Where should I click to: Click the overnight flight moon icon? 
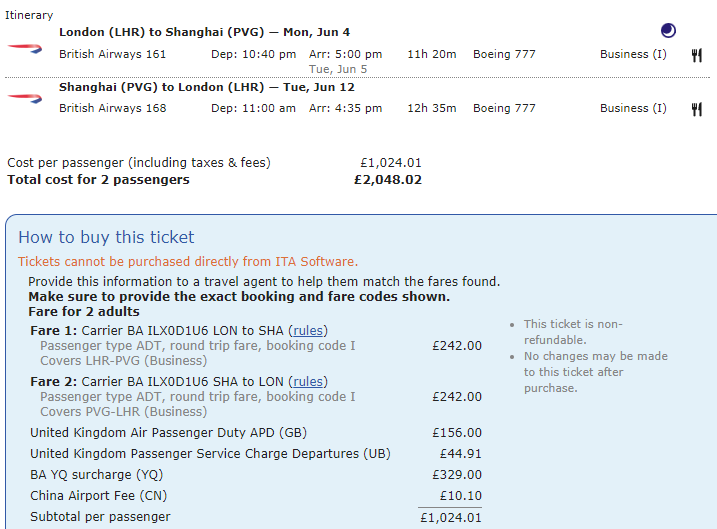click(668, 31)
